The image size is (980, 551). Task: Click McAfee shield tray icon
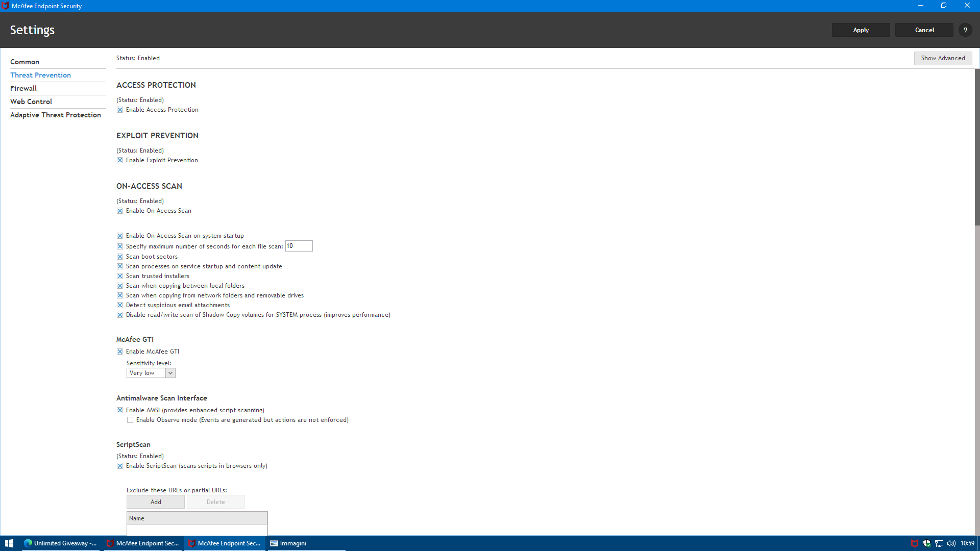click(x=915, y=543)
